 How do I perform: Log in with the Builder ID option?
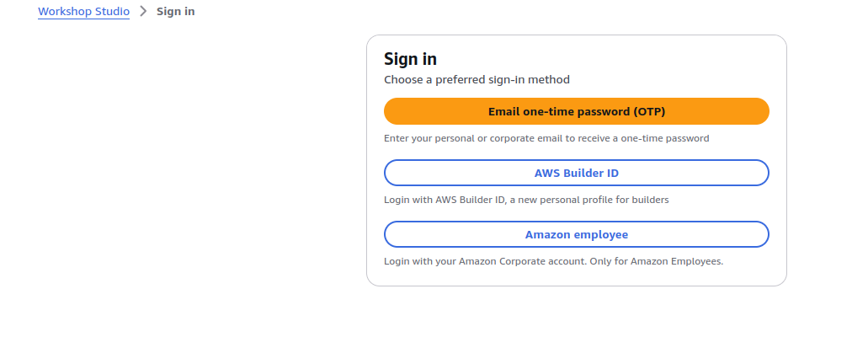click(576, 173)
